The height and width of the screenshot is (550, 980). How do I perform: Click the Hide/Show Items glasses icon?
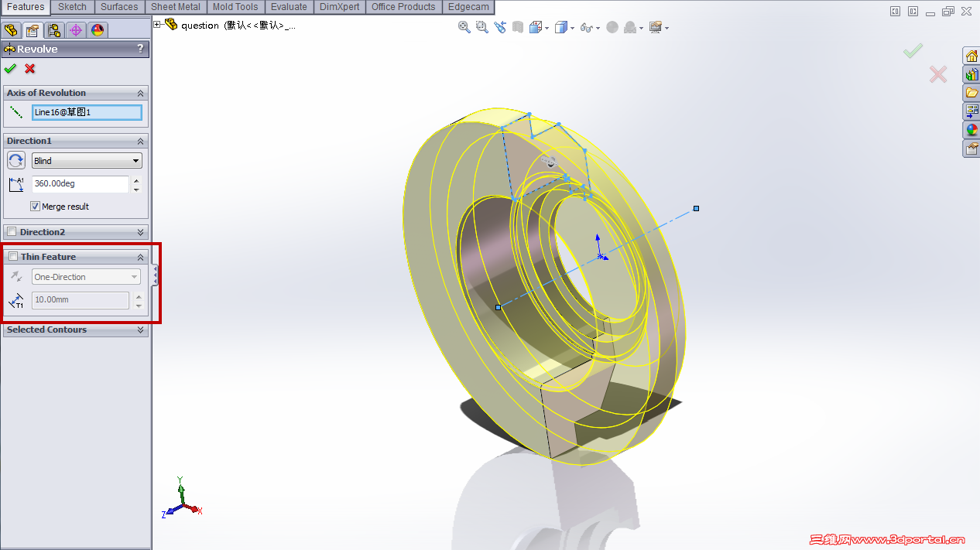pos(587,28)
